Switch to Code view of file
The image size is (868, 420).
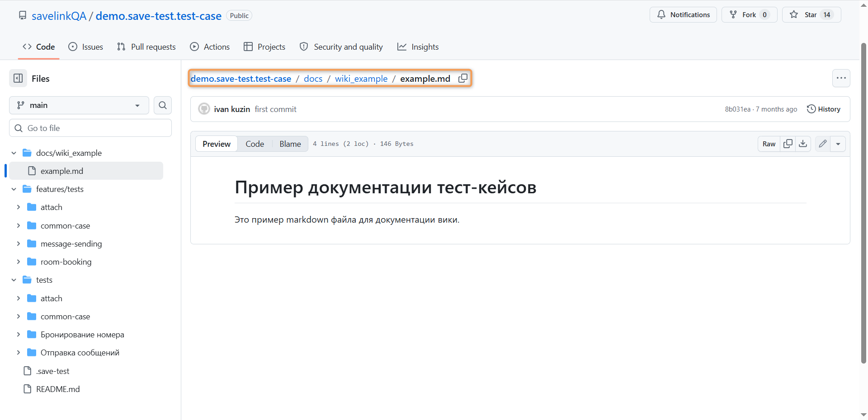click(x=255, y=144)
